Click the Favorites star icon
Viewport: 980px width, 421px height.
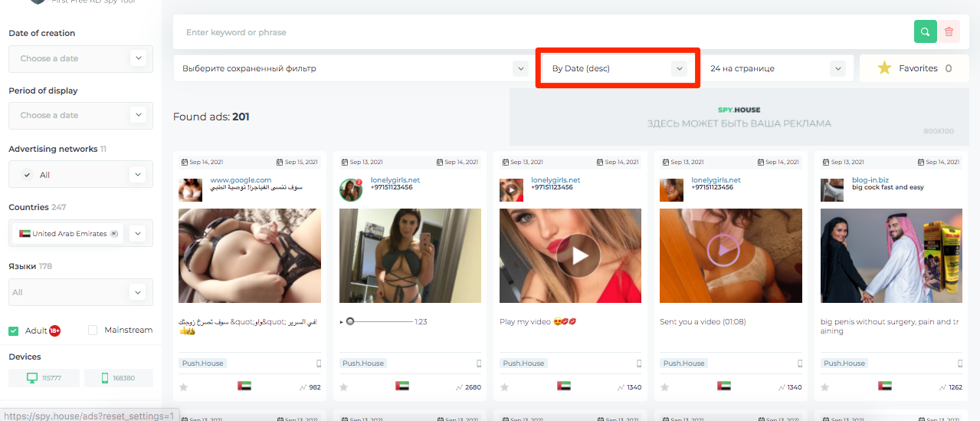tap(884, 68)
